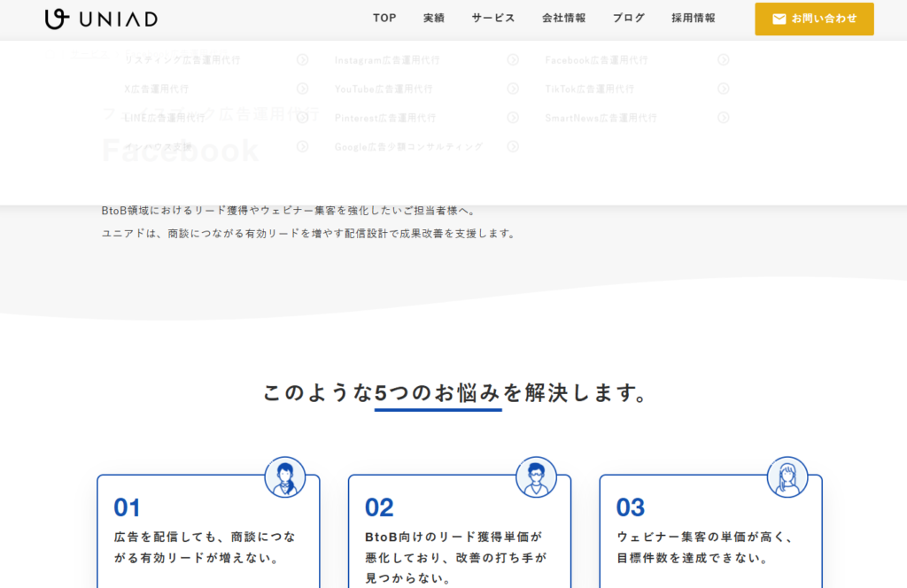Click arrow icon beside YouTube広告運用代行
This screenshot has width=907, height=588.
tap(513, 89)
